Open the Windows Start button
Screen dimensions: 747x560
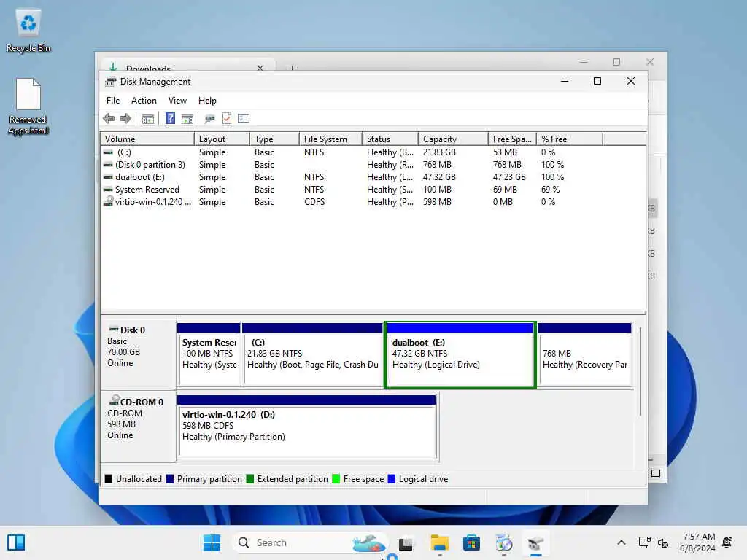[x=212, y=542]
